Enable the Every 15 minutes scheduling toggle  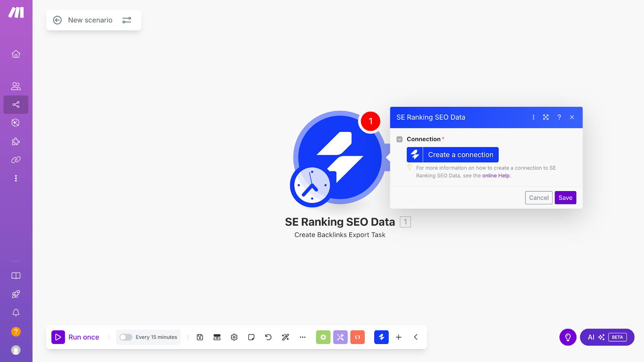125,337
